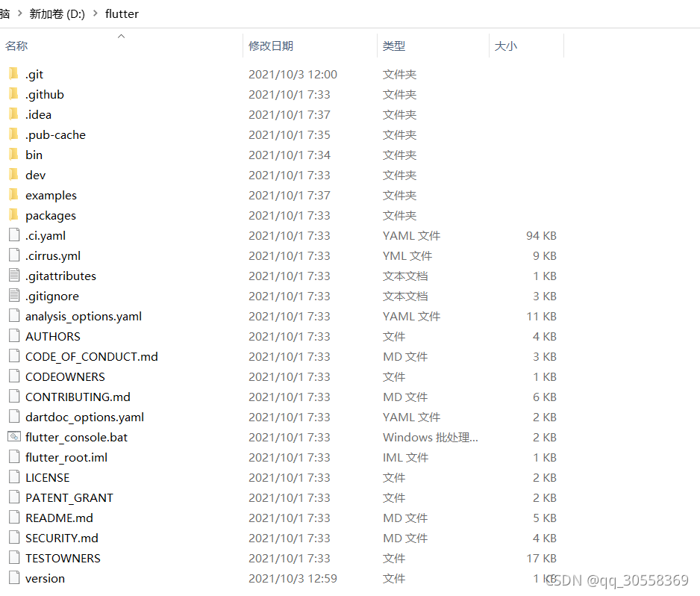This screenshot has width=700, height=596.
Task: Click the version file icon
Action: point(14,577)
